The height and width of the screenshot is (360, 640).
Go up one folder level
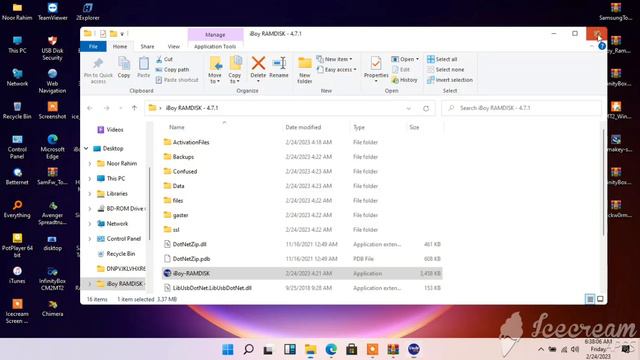click(x=134, y=108)
